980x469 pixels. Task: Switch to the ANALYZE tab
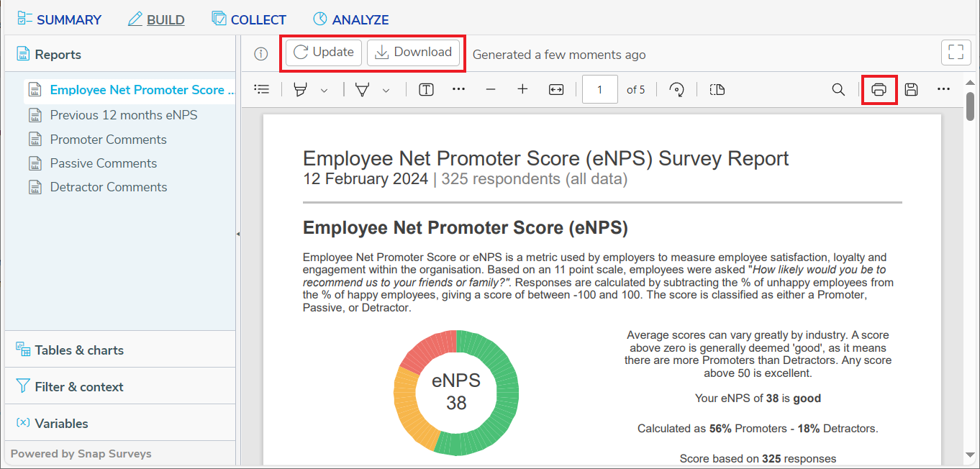pyautogui.click(x=350, y=19)
